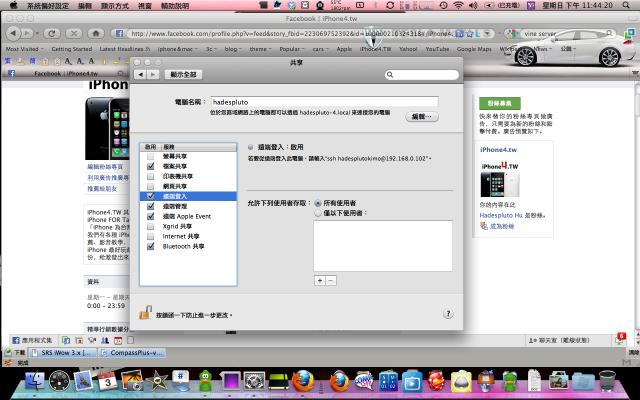
Task: Open iMovie star icon in the Dock
Action: pyautogui.click(x=157, y=382)
